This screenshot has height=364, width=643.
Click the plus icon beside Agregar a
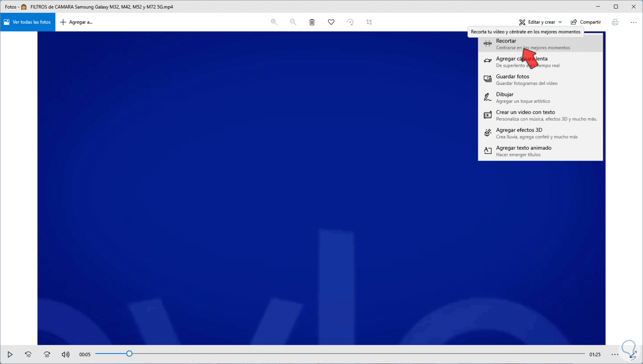point(63,22)
